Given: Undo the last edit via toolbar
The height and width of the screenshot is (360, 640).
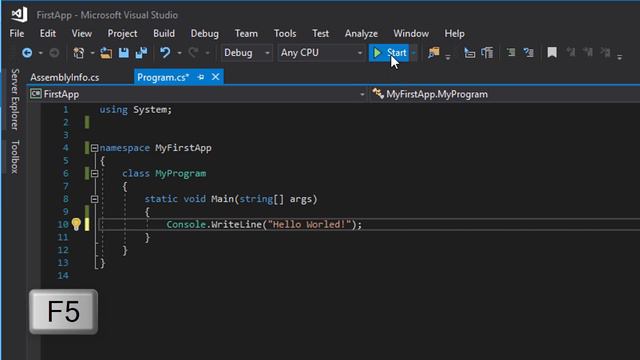Looking at the screenshot, I should tap(165, 53).
